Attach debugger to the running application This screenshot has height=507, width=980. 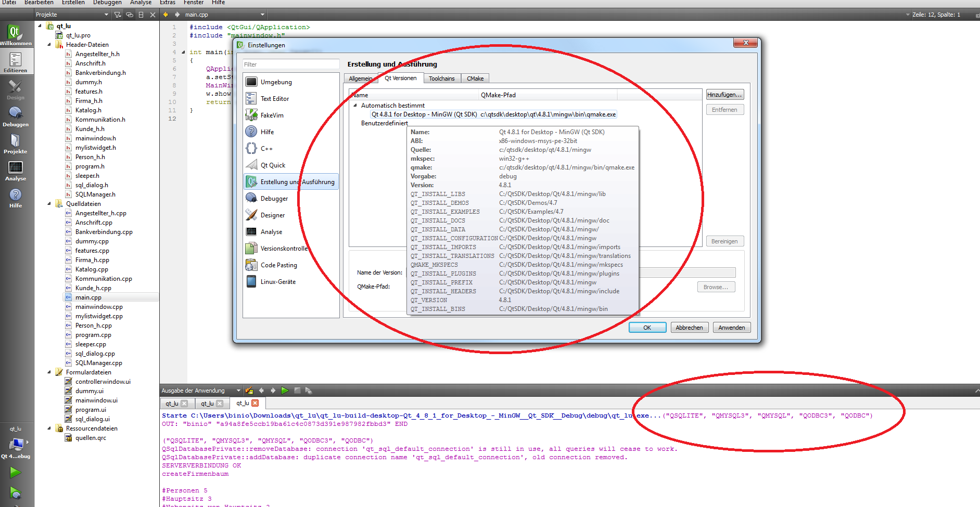click(309, 391)
